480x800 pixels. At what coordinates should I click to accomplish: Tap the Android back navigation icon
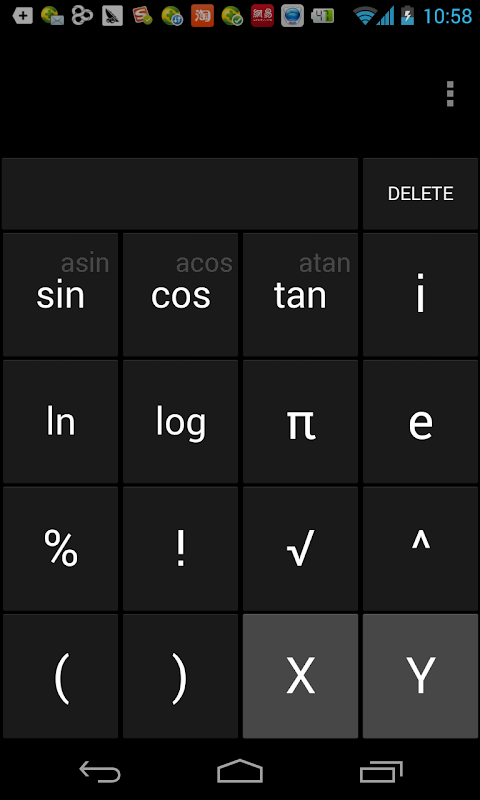[100, 771]
